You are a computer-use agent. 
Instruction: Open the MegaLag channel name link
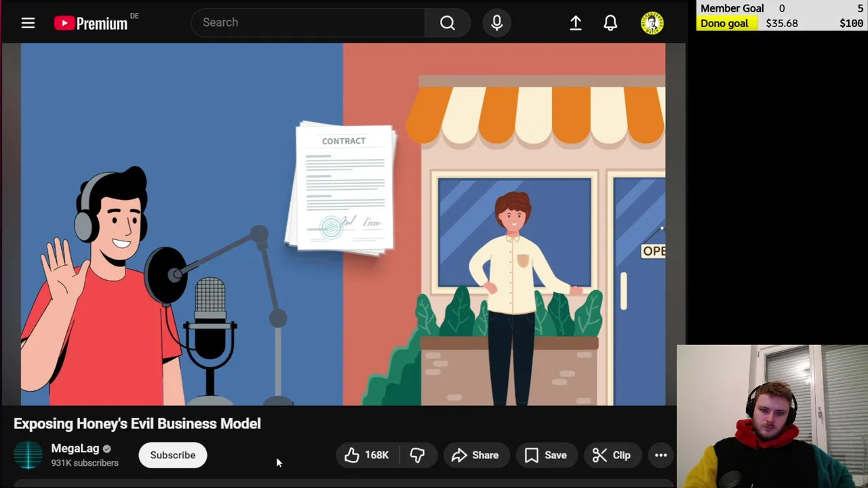click(75, 448)
